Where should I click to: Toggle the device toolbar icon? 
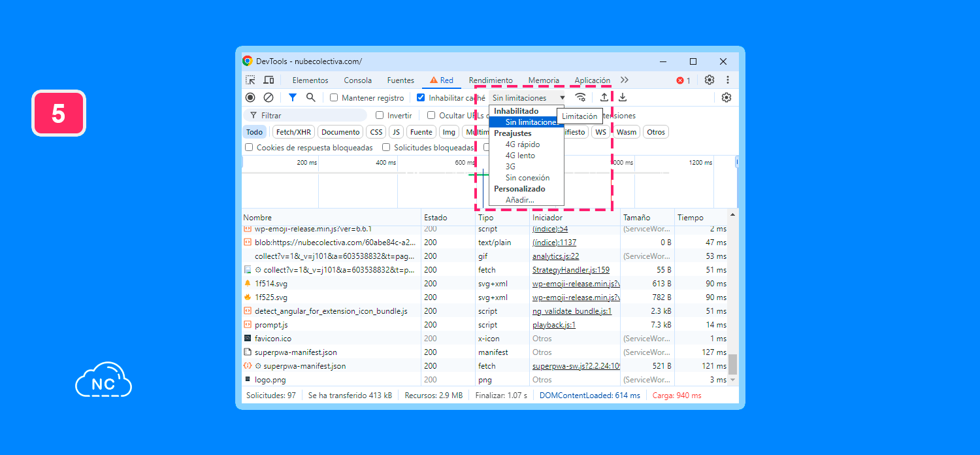click(x=269, y=80)
